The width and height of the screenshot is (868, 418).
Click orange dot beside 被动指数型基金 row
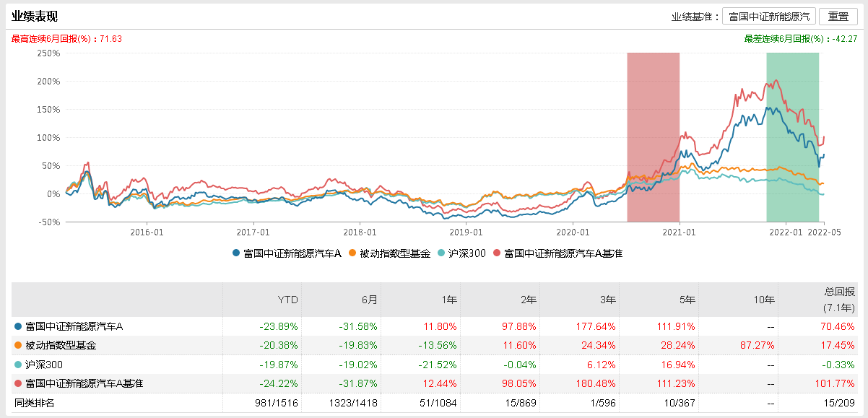click(x=18, y=346)
